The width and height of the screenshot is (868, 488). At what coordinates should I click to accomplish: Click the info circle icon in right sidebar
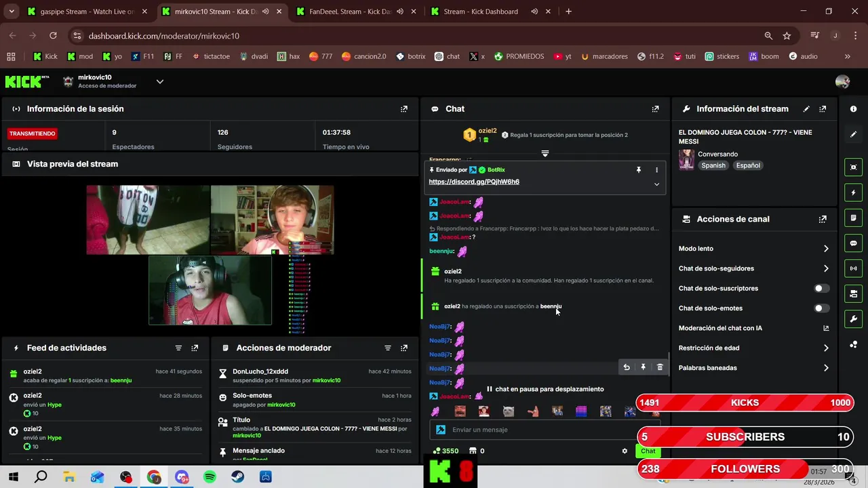pyautogui.click(x=853, y=108)
